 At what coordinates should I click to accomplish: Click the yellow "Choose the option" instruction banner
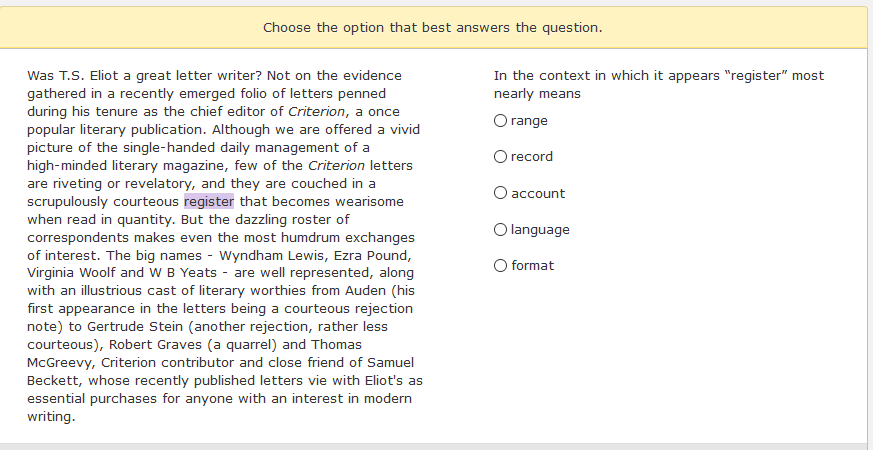coord(433,27)
